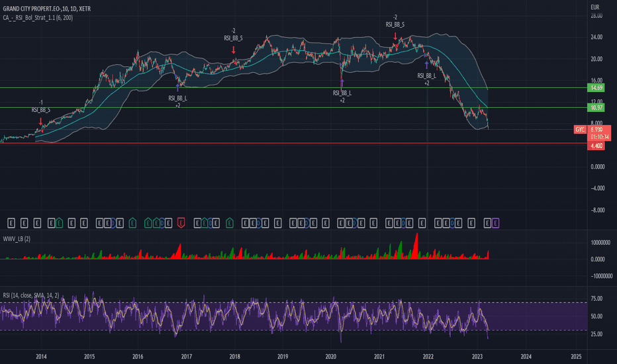
Task: Click the first earnings E marker on the left
Action: 11,223
